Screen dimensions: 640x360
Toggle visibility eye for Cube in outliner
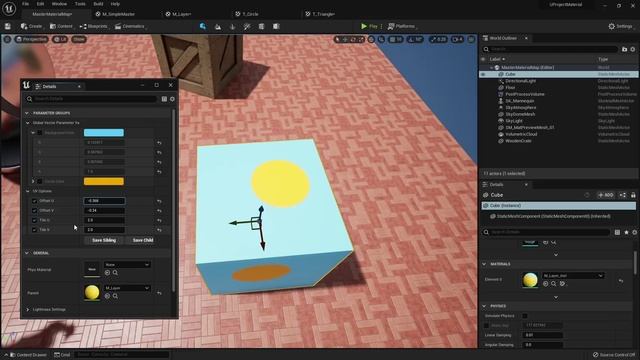483,74
